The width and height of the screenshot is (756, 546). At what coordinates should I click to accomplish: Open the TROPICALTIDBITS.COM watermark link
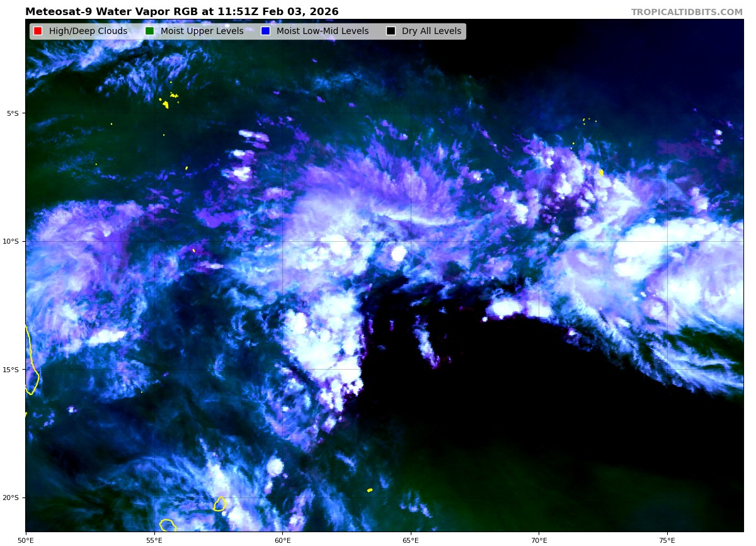click(x=687, y=12)
